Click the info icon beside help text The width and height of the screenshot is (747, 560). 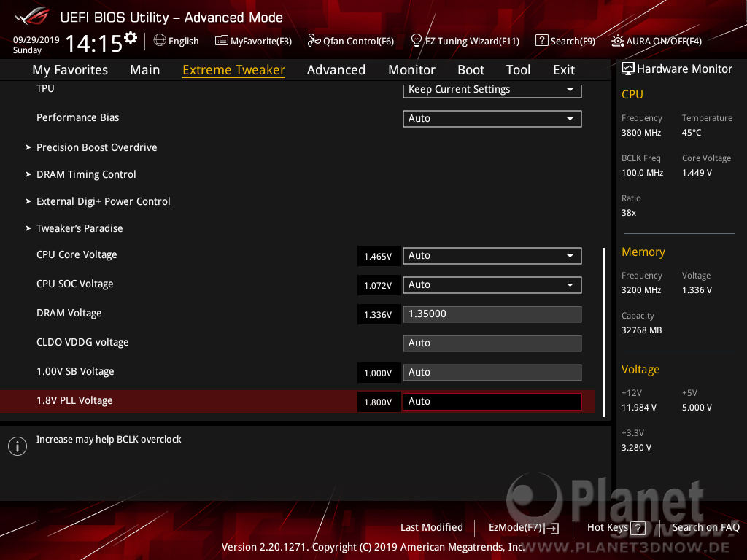coord(18,446)
